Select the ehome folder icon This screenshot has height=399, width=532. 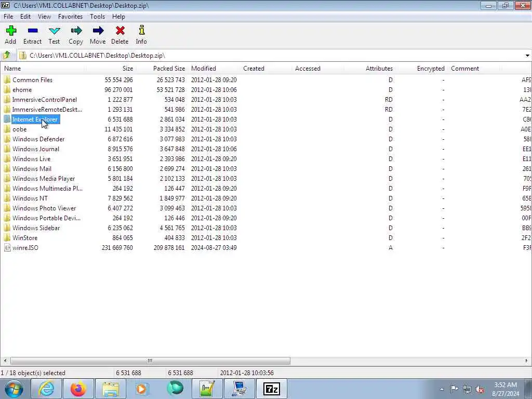[7, 89]
